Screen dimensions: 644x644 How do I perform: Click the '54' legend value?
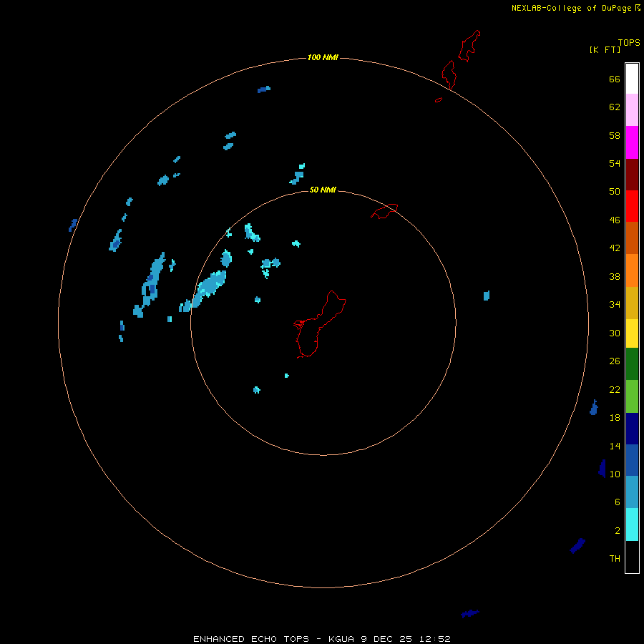click(615, 163)
